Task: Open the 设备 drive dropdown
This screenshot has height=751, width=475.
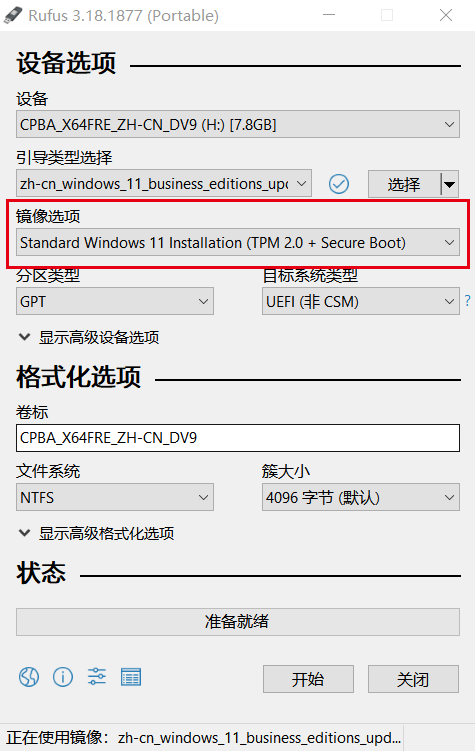Action: pos(238,125)
